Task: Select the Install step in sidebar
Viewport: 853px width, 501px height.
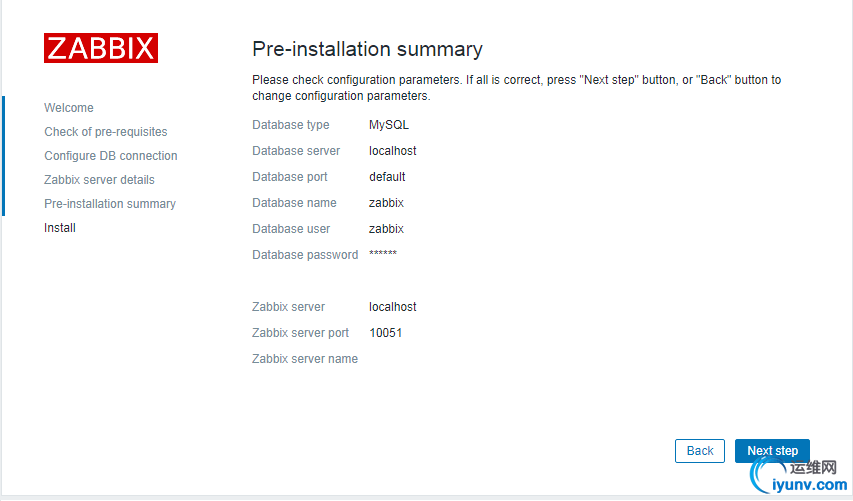Action: (60, 228)
